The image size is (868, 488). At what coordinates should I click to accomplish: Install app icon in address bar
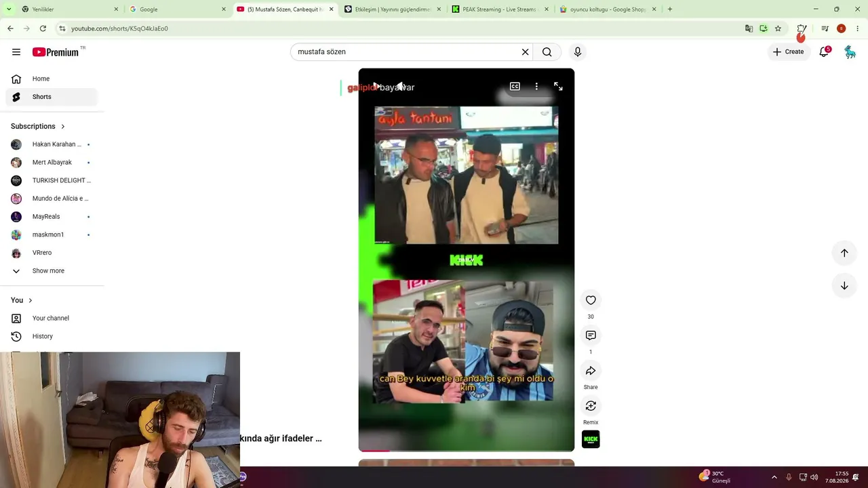(764, 28)
